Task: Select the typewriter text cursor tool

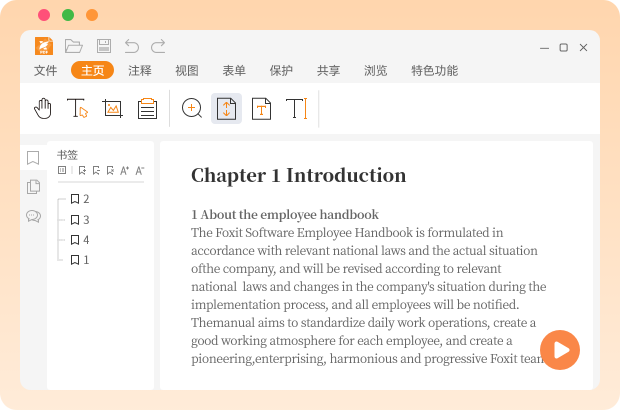Action: 296,108
